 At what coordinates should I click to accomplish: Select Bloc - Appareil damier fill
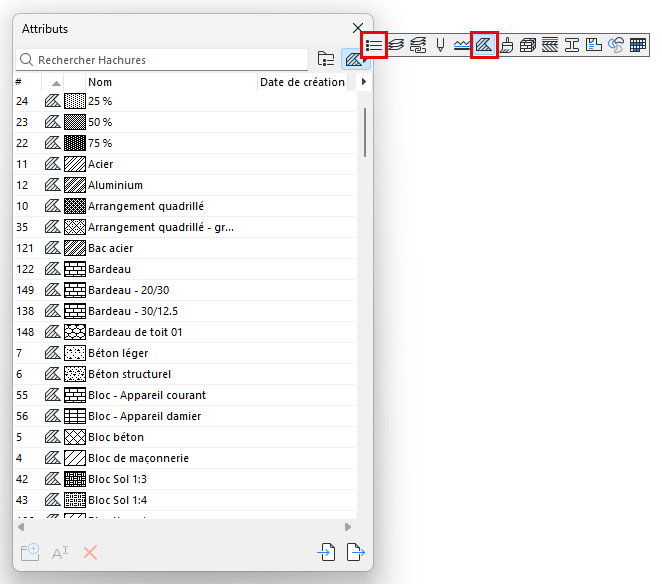click(x=144, y=416)
